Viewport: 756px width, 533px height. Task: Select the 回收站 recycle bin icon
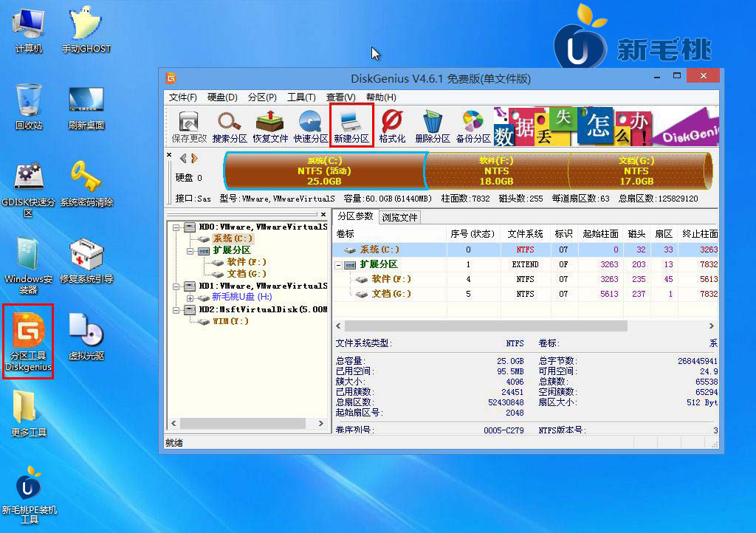click(29, 106)
